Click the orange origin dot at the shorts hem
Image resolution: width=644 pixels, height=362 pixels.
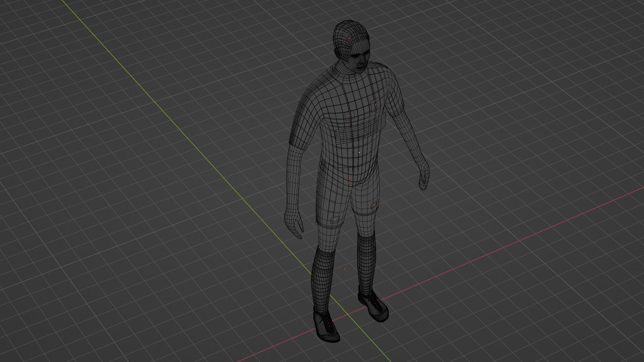click(335, 220)
